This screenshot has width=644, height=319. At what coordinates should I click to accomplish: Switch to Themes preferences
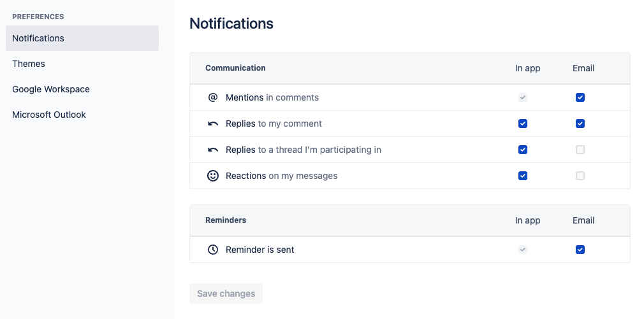point(29,64)
